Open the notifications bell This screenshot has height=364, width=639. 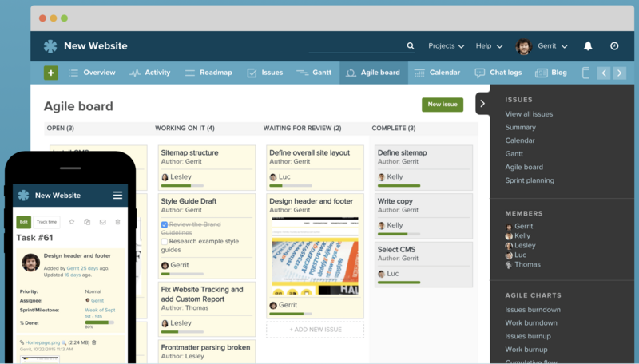588,46
